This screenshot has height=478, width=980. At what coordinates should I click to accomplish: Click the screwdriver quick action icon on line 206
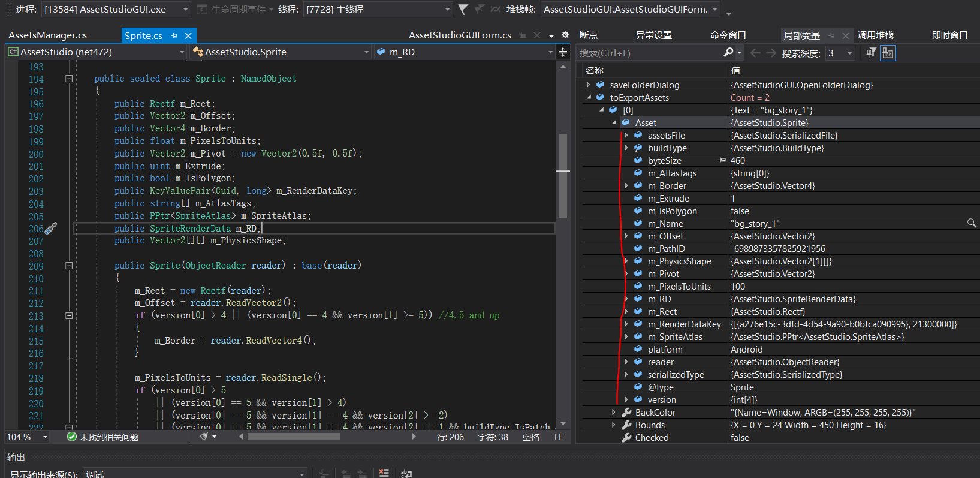pos(51,229)
